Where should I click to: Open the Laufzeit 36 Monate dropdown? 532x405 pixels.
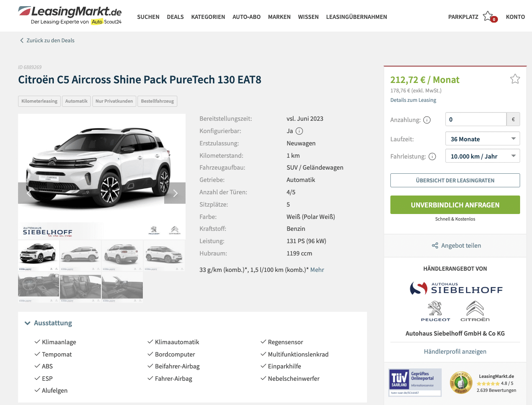[x=482, y=139]
